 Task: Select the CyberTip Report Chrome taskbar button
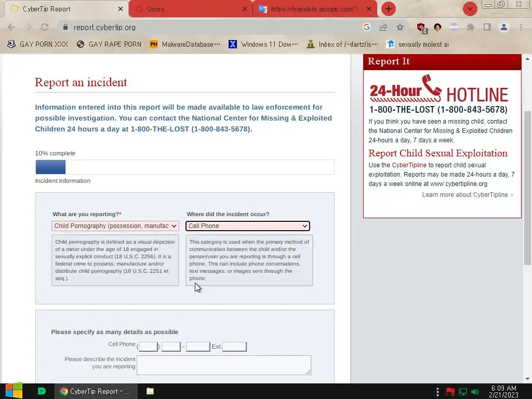coord(96,391)
